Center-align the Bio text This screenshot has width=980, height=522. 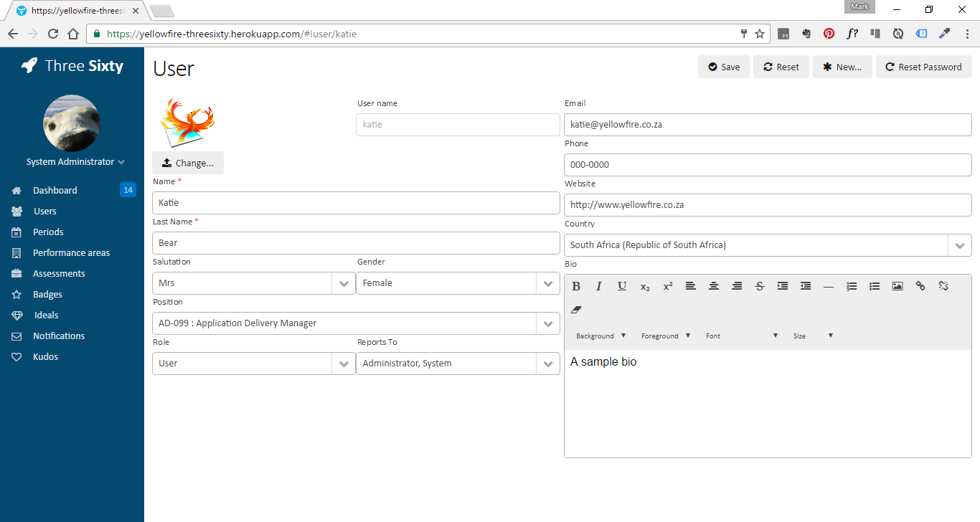click(x=714, y=286)
